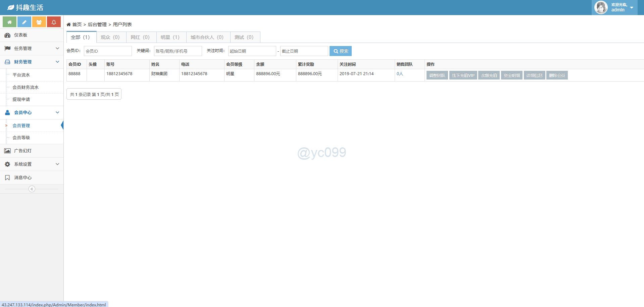Click the blue pencil edit shortcut icon
This screenshot has height=307, width=644.
pyautogui.click(x=24, y=22)
